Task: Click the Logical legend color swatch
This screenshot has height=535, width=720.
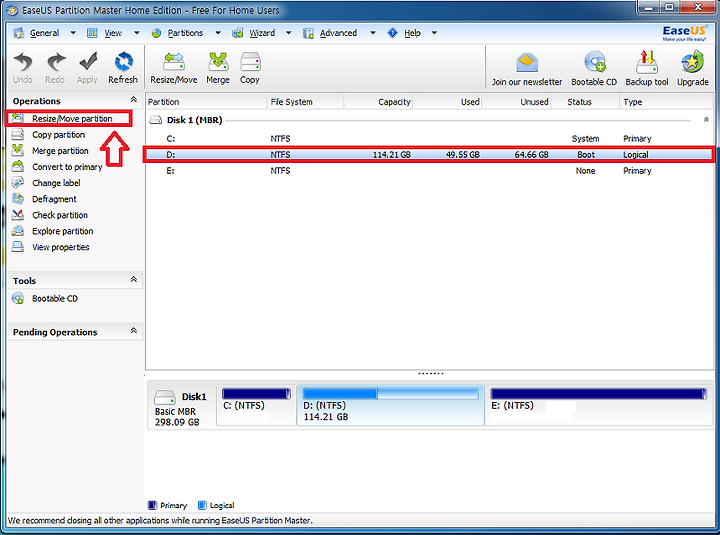Action: click(x=202, y=505)
